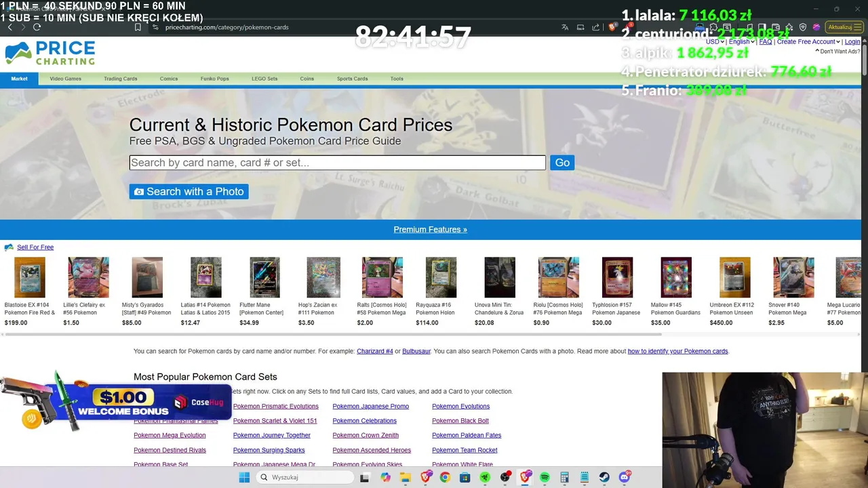The width and height of the screenshot is (868, 488).
Task: Click Search with a Photo button
Action: 189,192
